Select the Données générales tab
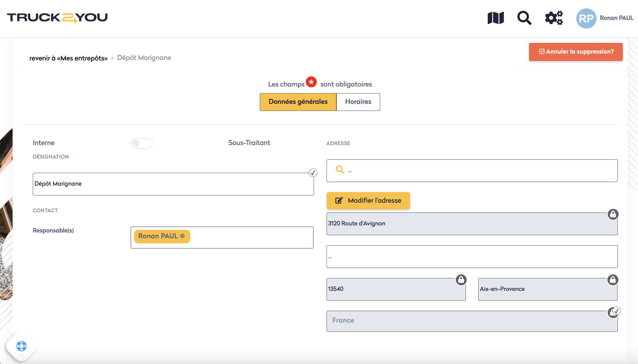 coord(298,102)
